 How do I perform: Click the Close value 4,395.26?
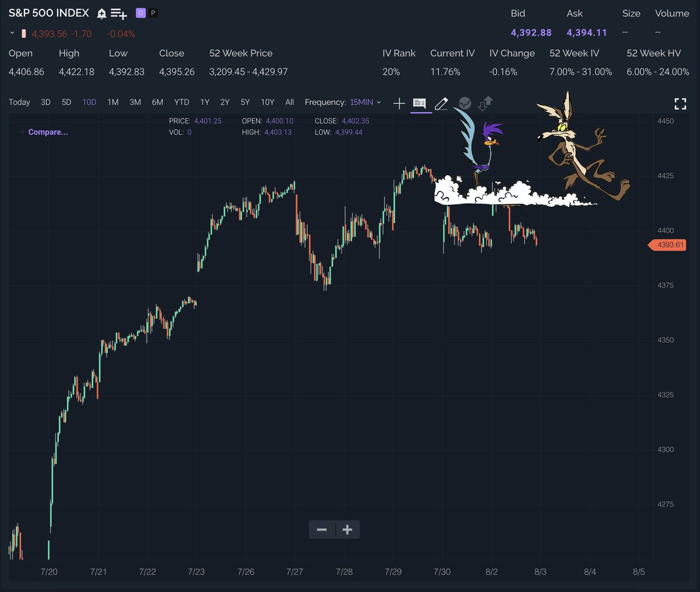177,72
